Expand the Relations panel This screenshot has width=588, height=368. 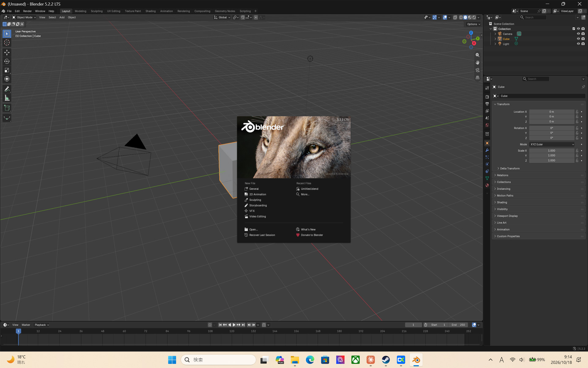tap(539, 175)
